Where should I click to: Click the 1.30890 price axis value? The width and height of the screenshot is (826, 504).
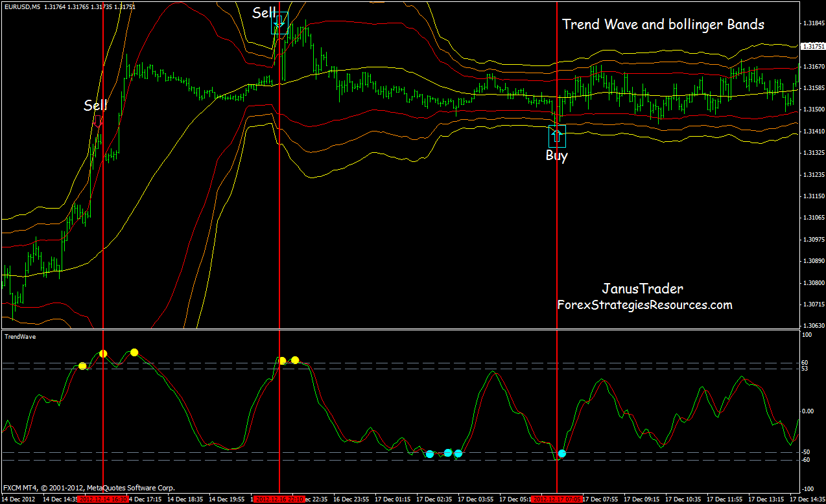pos(813,261)
